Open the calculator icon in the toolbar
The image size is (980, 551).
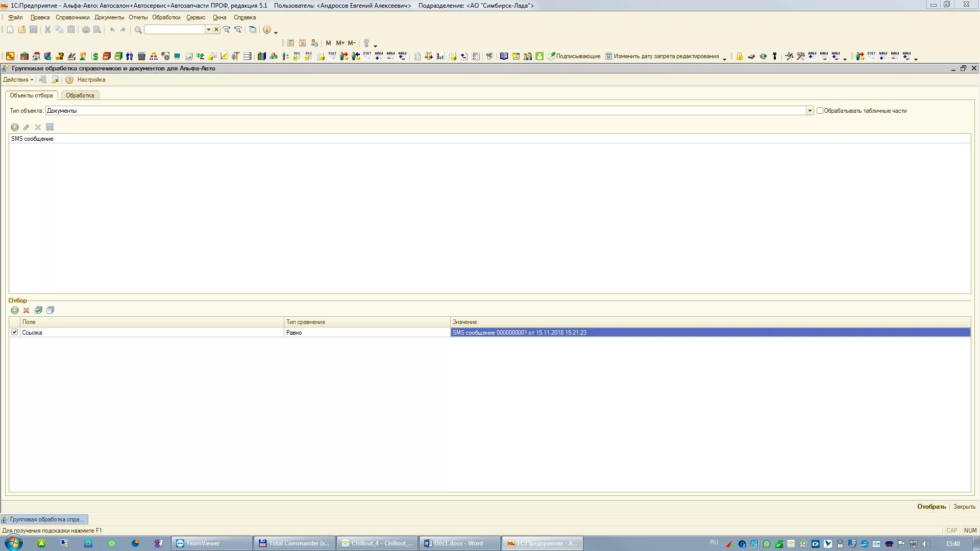click(x=290, y=43)
